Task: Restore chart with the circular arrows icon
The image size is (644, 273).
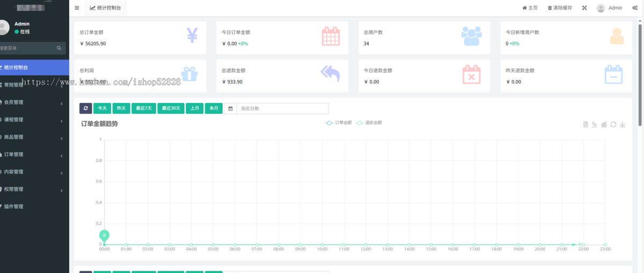Action: click(613, 124)
